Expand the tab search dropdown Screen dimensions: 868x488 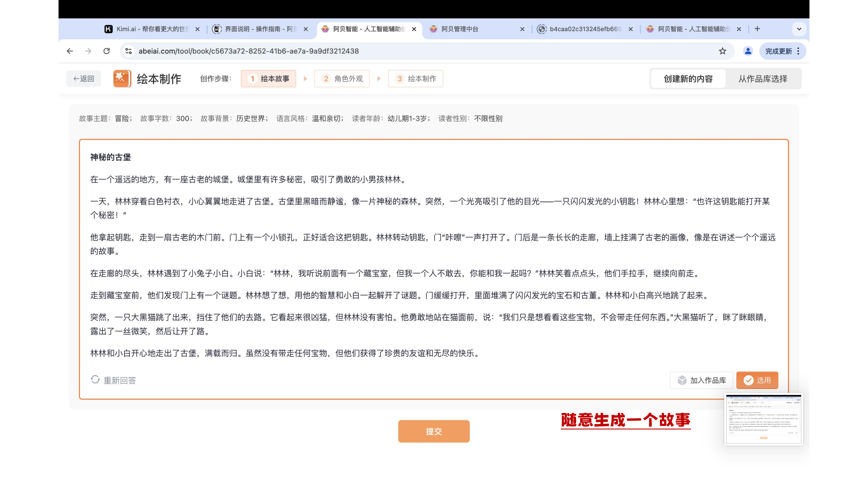[799, 29]
